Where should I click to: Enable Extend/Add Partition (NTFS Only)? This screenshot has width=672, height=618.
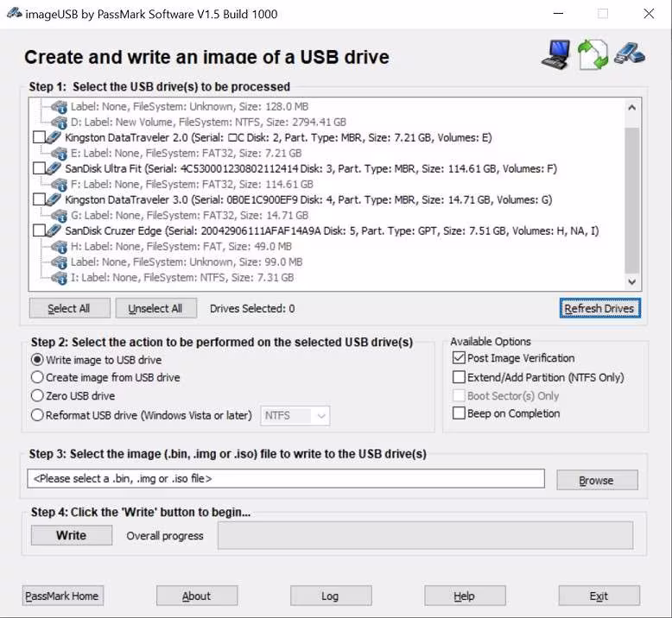point(459,377)
